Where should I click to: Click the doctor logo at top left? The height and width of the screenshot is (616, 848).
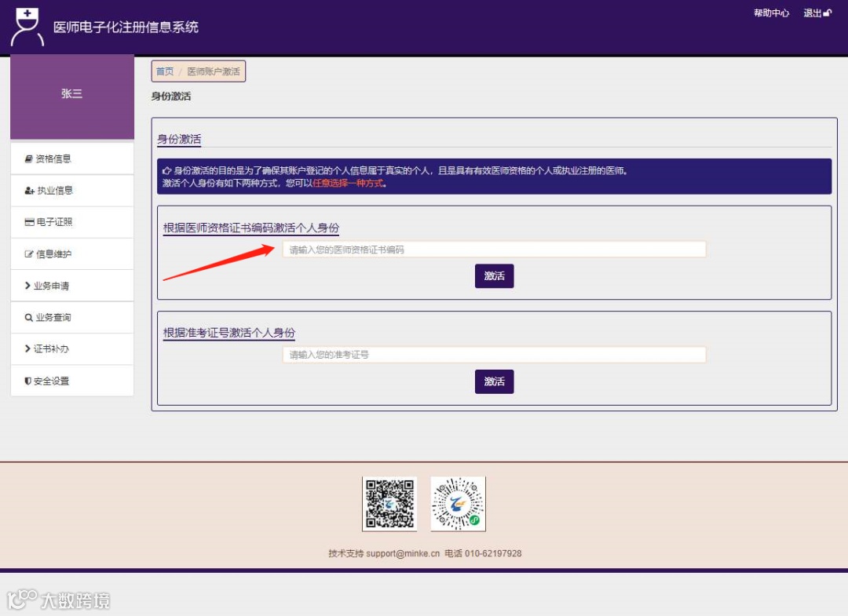[27, 26]
